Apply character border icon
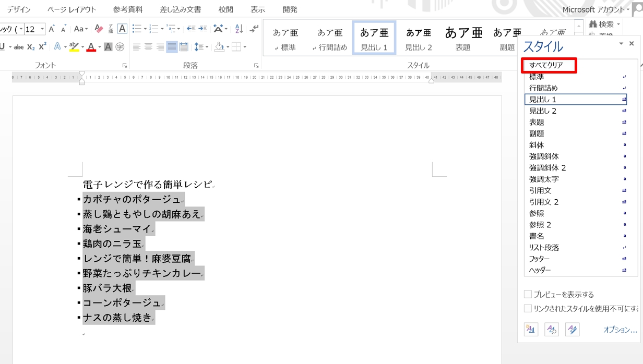Screen dimensions: 643x364 (122, 29)
